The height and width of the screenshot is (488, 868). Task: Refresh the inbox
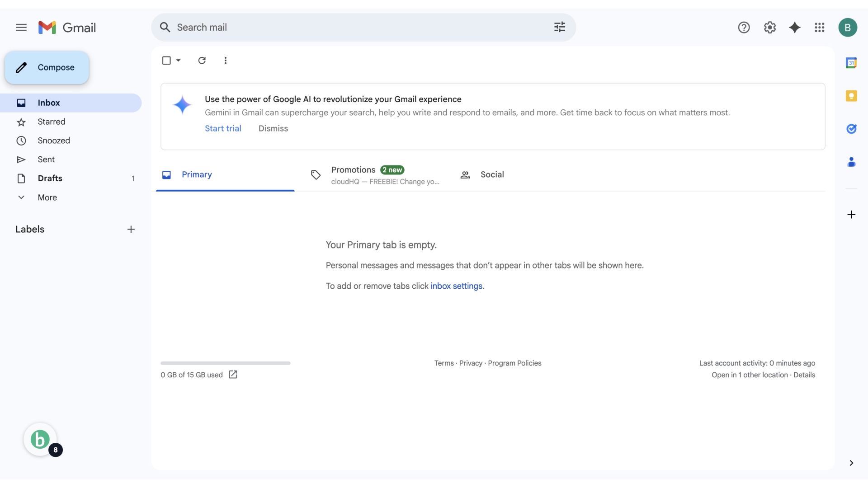coord(202,61)
